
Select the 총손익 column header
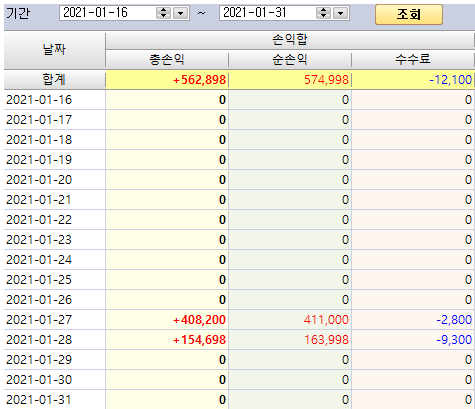pos(167,60)
